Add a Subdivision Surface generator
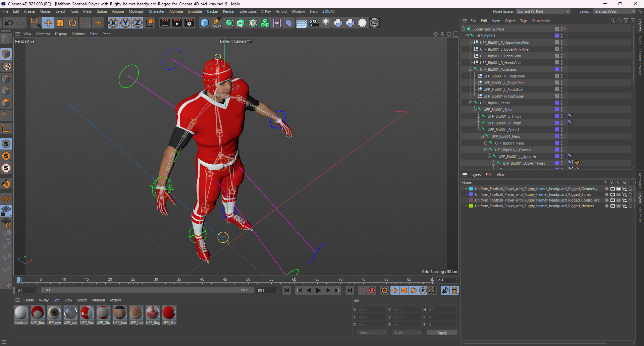 click(229, 23)
